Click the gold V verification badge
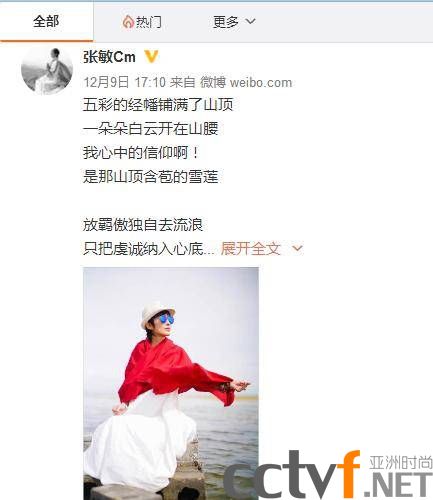Viewport: 433px width, 500px height. [x=151, y=57]
